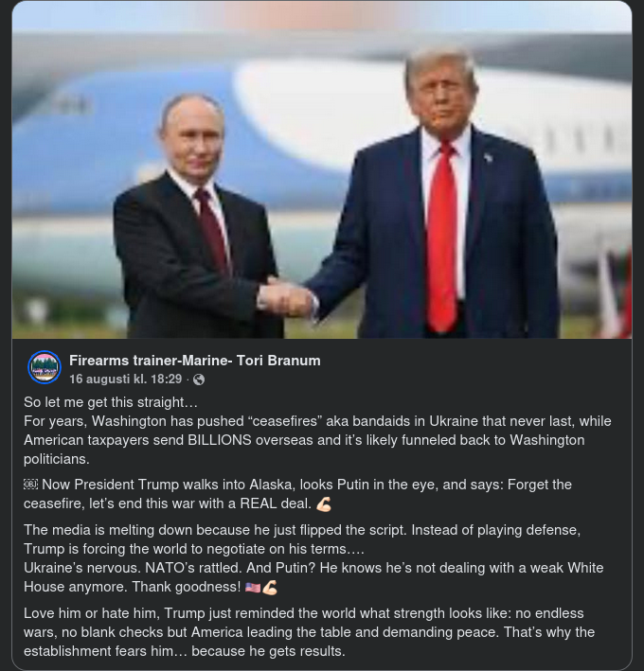Viewport: 644px width, 671px height.
Task: Click the lapel pin on the navy suit
Action: [x=488, y=158]
